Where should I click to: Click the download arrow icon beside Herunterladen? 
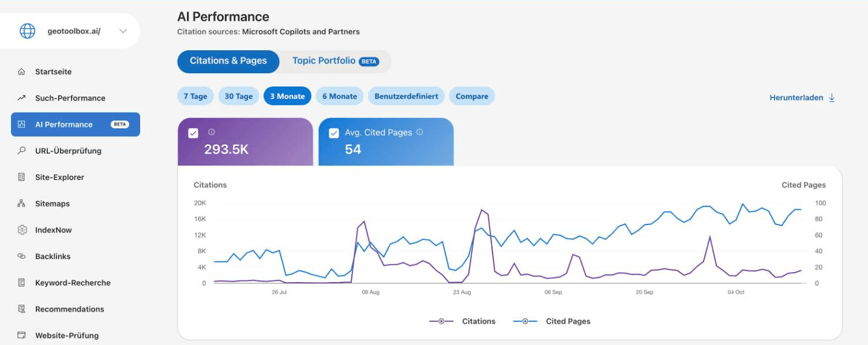[x=832, y=98]
